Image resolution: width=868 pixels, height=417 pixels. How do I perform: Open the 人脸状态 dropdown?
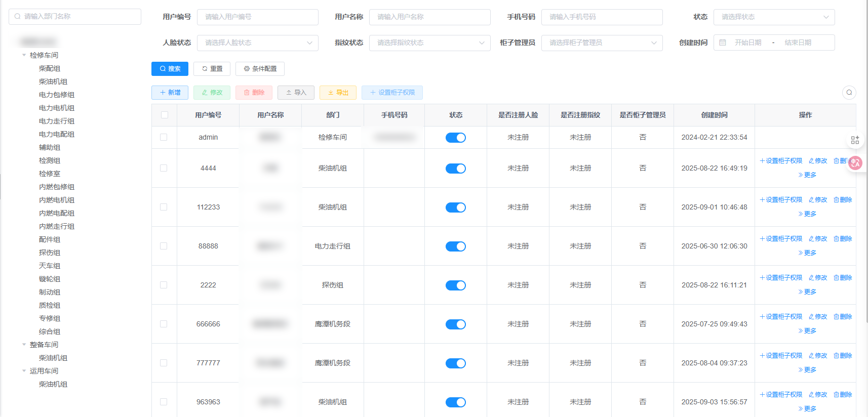(x=257, y=43)
